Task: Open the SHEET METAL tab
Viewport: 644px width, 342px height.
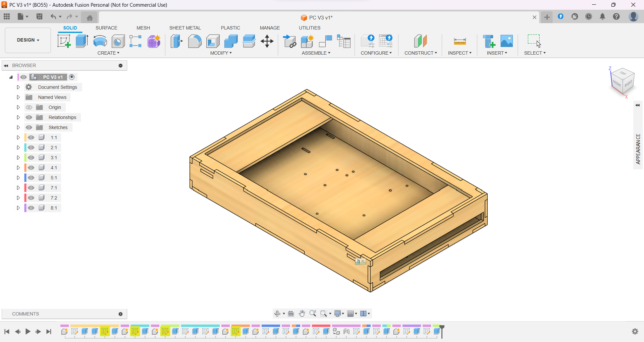Action: click(x=185, y=28)
